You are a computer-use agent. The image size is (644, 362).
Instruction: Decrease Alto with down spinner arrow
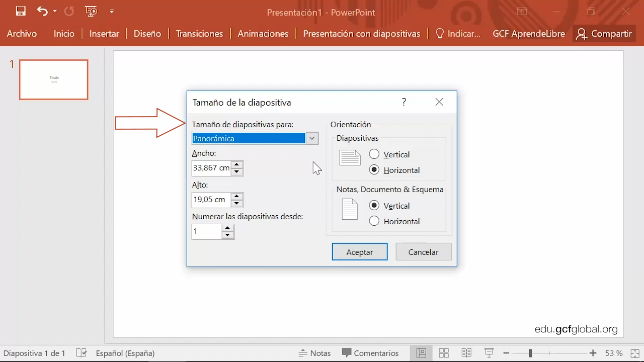coord(237,204)
